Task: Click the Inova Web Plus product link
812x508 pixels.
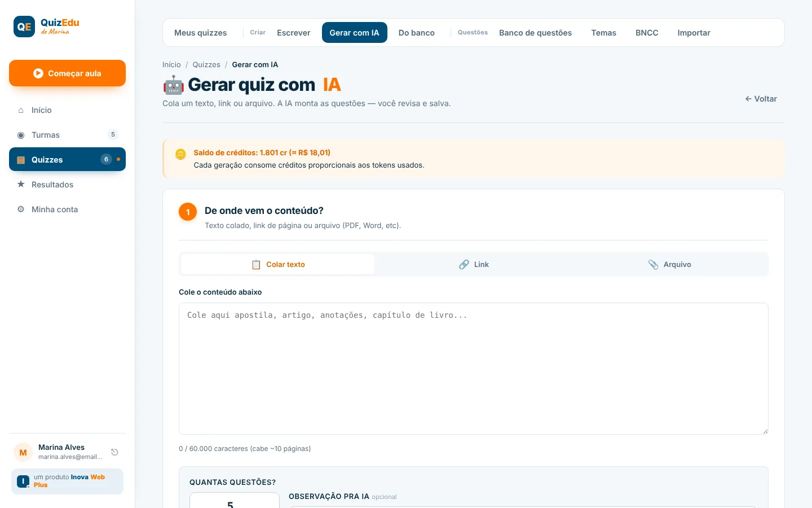Action: tap(67, 481)
